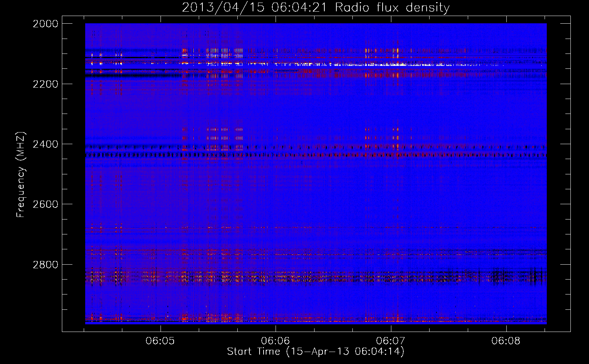589x364 pixels.
Task: Click the 06:08 time axis label
Action: point(506,341)
